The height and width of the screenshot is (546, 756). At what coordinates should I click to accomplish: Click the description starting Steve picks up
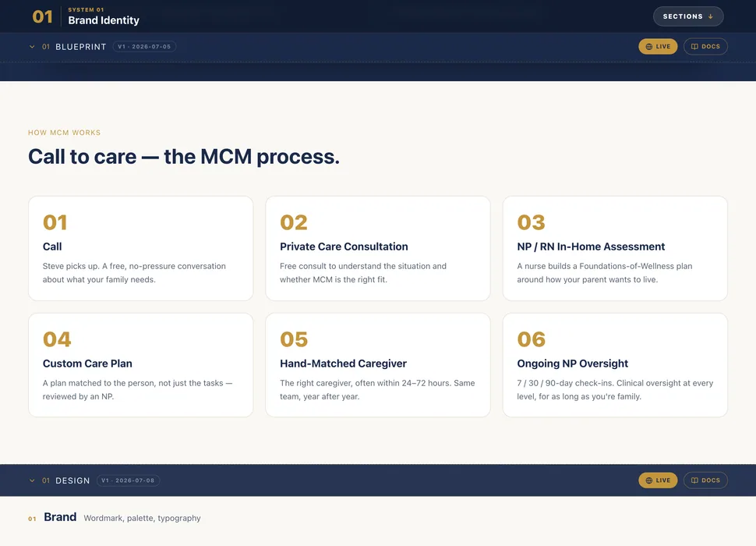(134, 272)
